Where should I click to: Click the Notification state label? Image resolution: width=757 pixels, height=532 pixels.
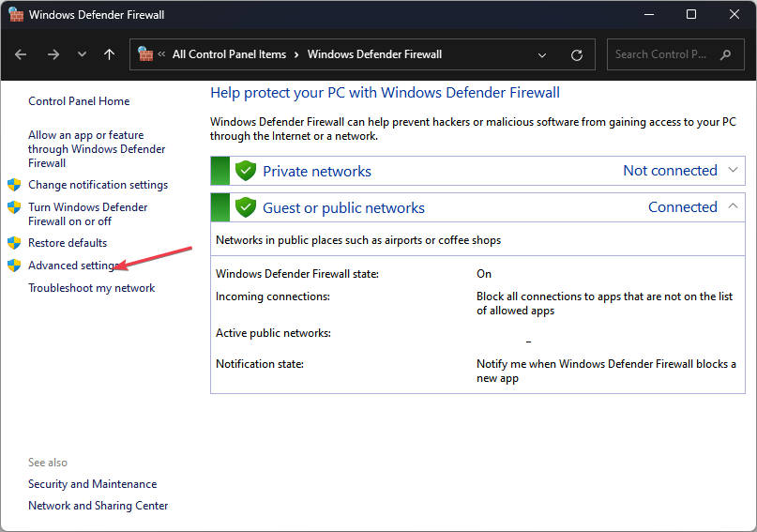click(260, 363)
